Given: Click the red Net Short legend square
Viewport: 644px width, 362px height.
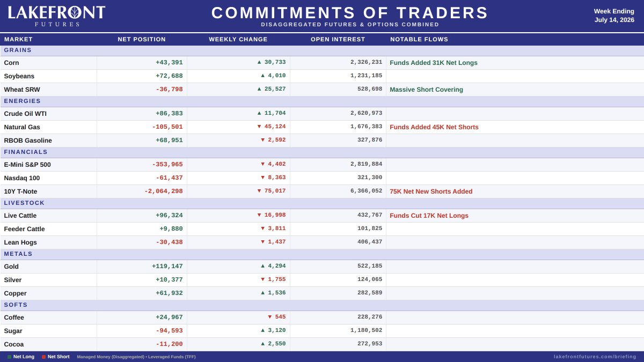Looking at the screenshot, I should coord(43,357).
